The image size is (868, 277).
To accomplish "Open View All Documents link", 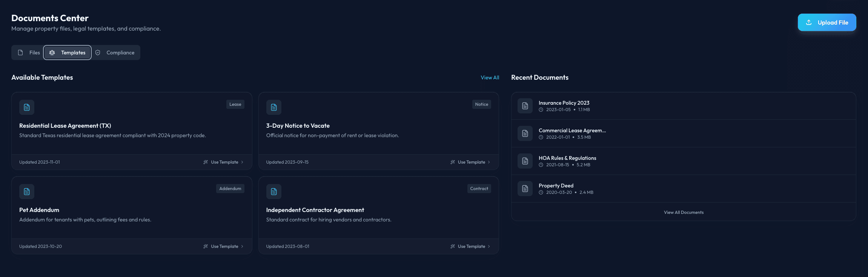I will point(684,212).
